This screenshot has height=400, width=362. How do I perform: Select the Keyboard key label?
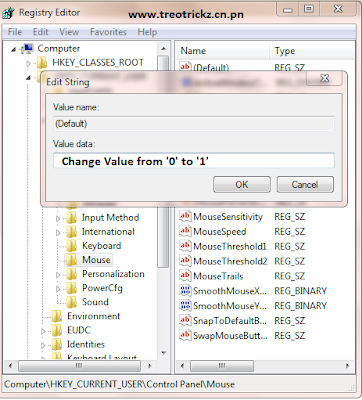click(102, 246)
